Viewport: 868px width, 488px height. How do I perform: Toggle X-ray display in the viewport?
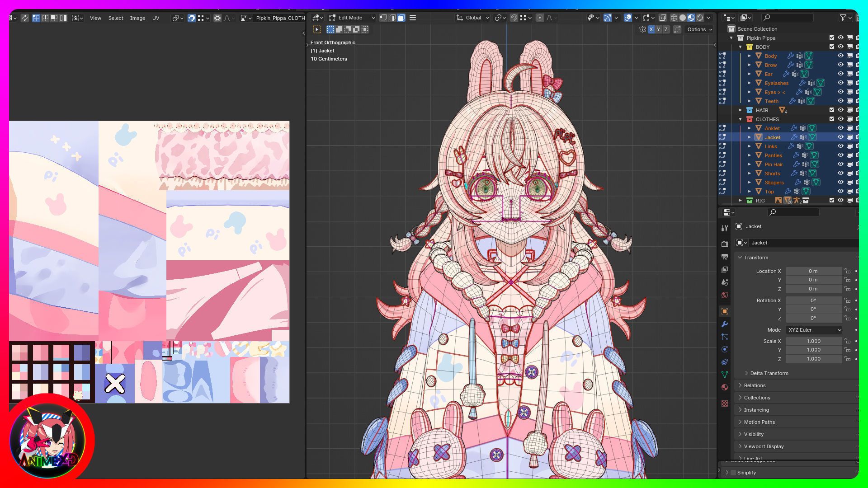click(x=662, y=18)
